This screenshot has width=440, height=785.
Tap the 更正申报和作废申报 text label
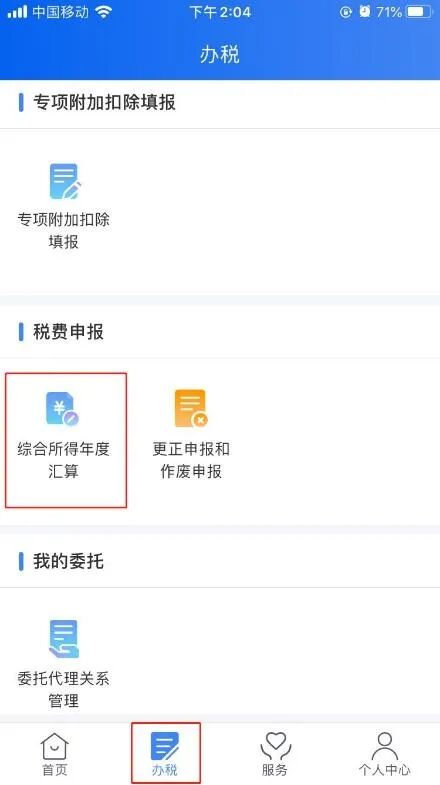tap(191, 460)
